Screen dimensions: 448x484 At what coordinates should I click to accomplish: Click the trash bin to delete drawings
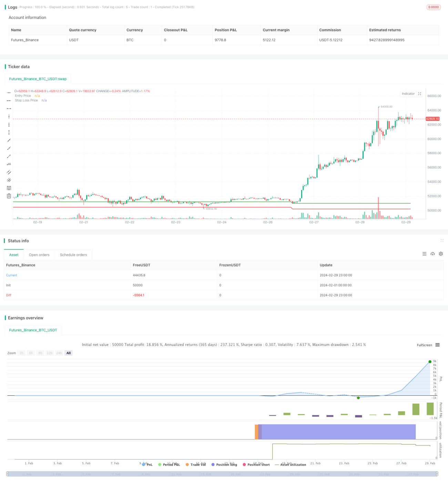pos(9,196)
